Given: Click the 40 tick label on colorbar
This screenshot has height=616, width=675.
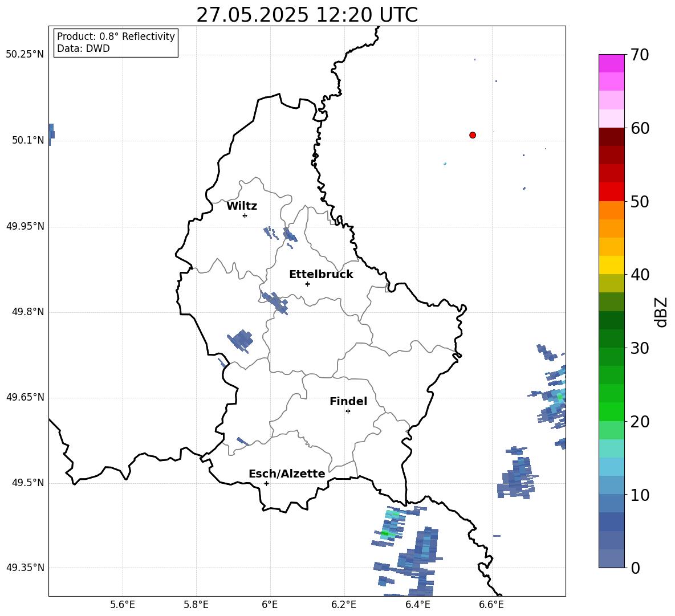Looking at the screenshot, I should tap(640, 275).
